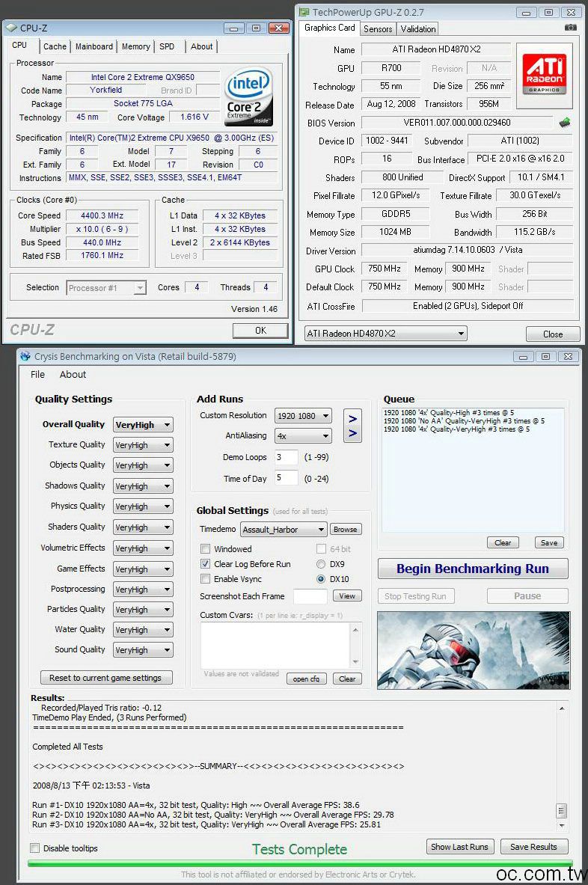Click the CPU-Z OK button
This screenshot has height=885, width=588.
[260, 330]
